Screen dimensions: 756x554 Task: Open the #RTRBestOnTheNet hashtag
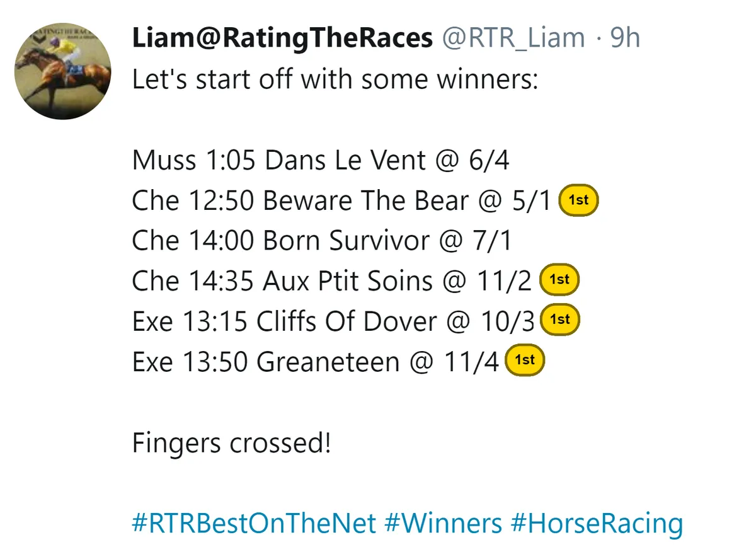pyautogui.click(x=254, y=523)
